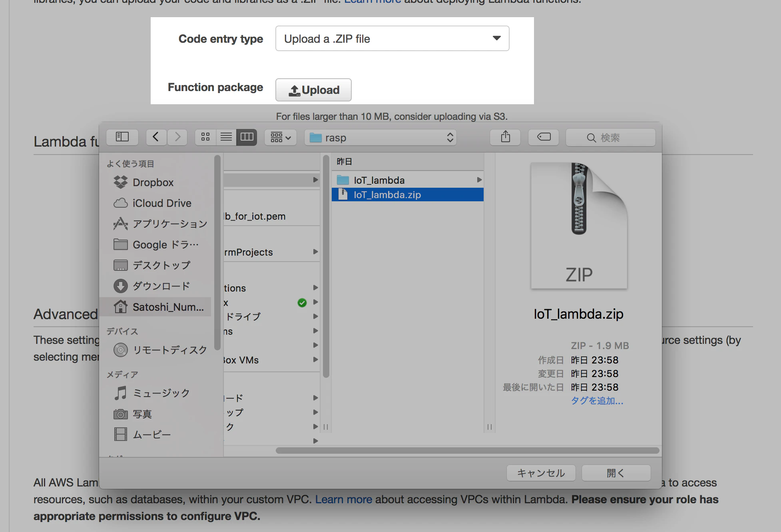The height and width of the screenshot is (532, 781).
Task: Open the item arrangement dropdown
Action: coord(281,137)
